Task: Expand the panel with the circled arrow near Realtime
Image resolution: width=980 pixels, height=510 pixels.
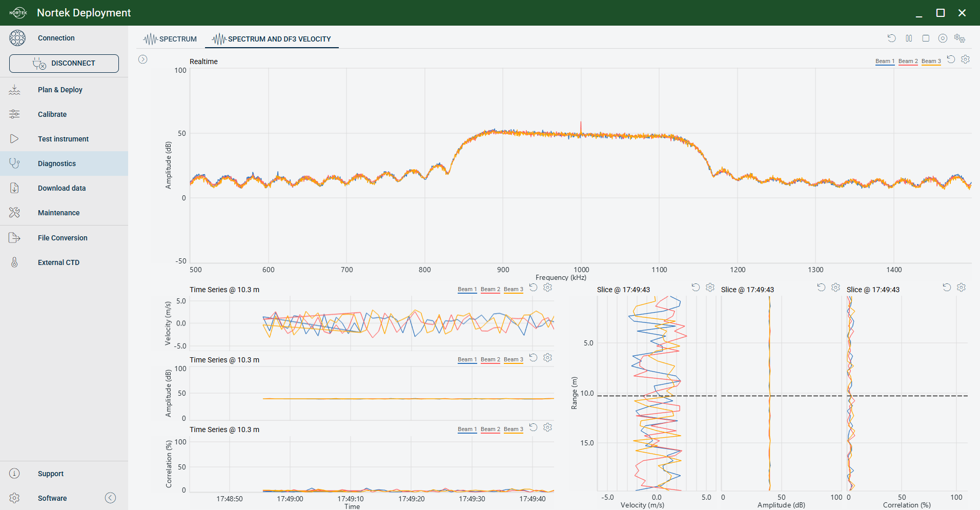Action: click(143, 59)
